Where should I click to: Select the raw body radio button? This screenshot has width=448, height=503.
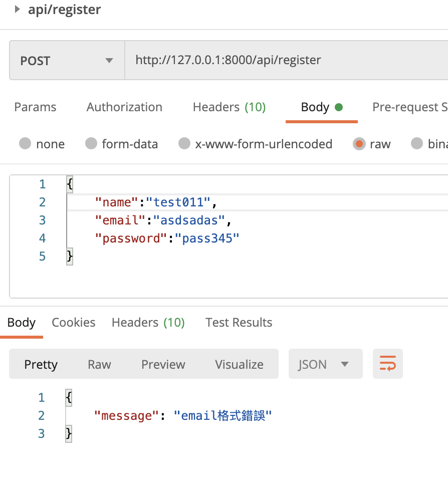[x=359, y=144]
